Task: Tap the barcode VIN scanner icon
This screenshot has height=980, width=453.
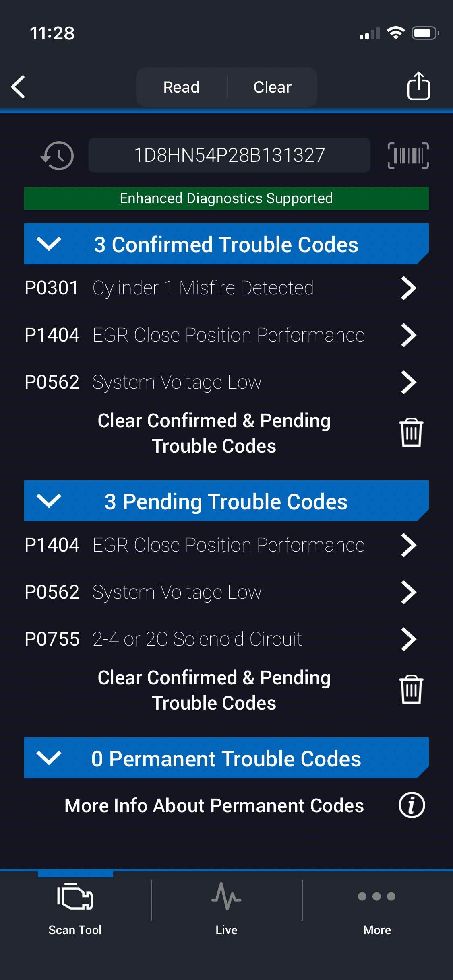Action: click(408, 155)
